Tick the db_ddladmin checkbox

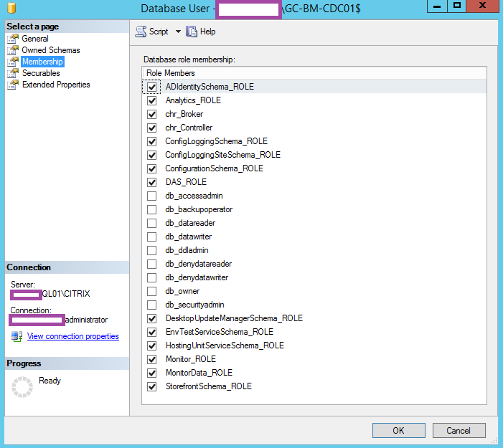[151, 250]
